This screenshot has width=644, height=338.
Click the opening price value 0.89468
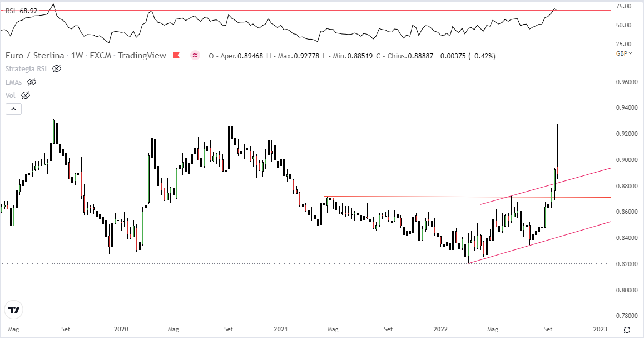coord(250,56)
